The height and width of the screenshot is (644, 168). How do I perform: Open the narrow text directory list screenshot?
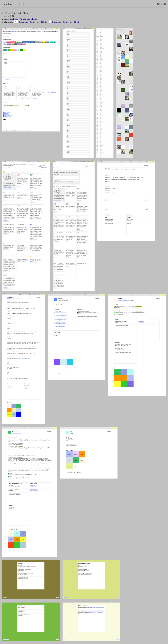coord(105,93)
